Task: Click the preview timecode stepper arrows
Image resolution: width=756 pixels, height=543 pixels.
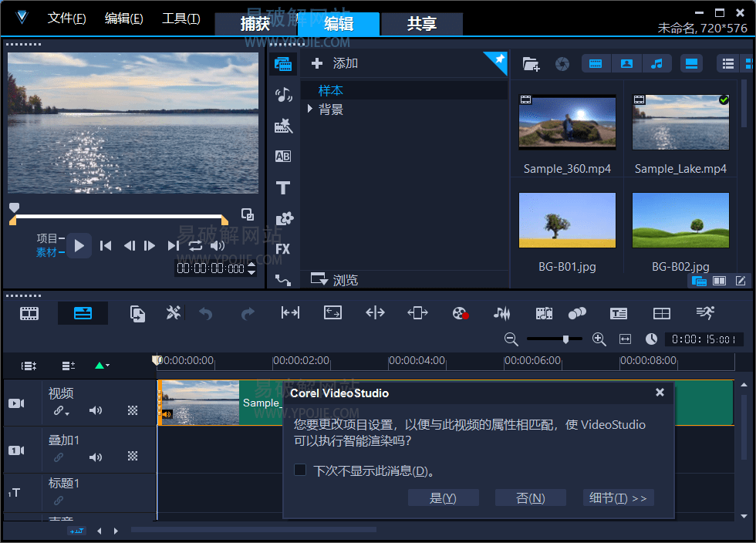Action: coord(251,268)
